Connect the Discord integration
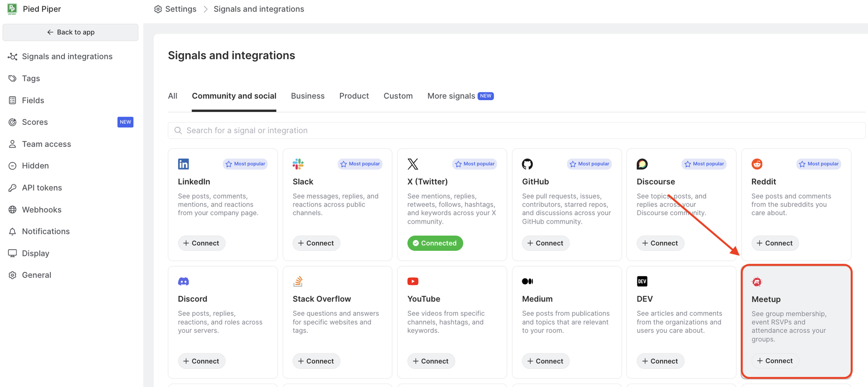This screenshot has width=868, height=387. click(201, 361)
